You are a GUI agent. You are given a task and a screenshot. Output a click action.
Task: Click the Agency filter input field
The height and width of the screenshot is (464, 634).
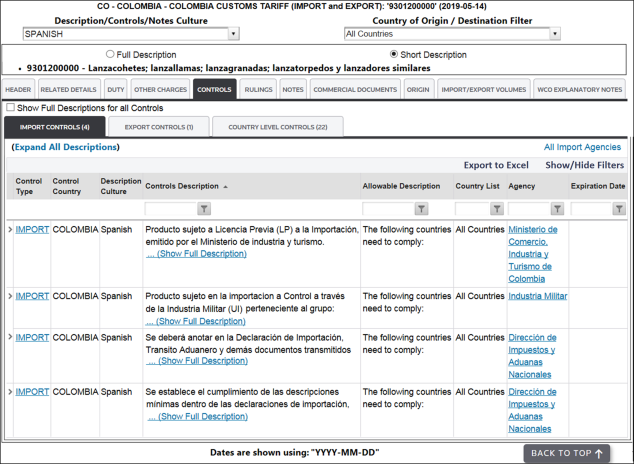pos(529,209)
